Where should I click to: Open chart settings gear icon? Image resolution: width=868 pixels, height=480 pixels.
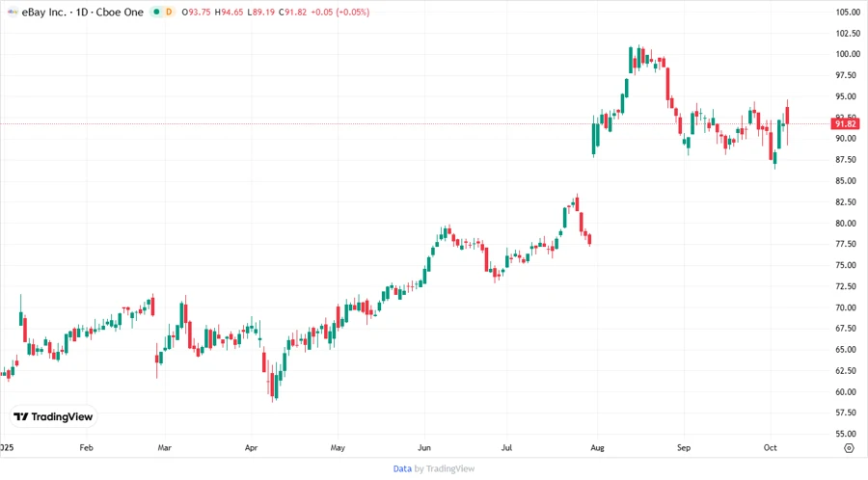point(848,448)
